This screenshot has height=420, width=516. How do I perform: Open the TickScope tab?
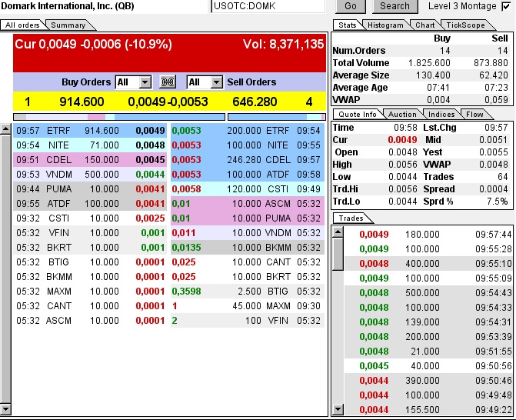point(466,25)
